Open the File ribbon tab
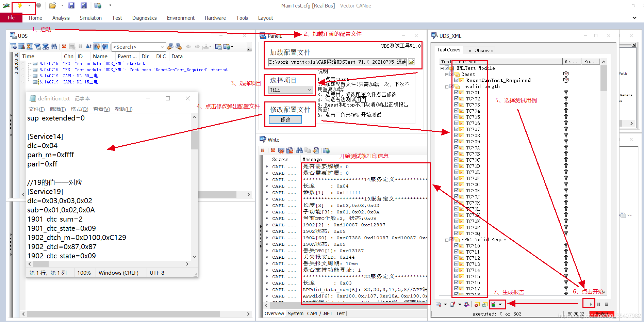Viewport: 644px width, 322px height. click(11, 18)
